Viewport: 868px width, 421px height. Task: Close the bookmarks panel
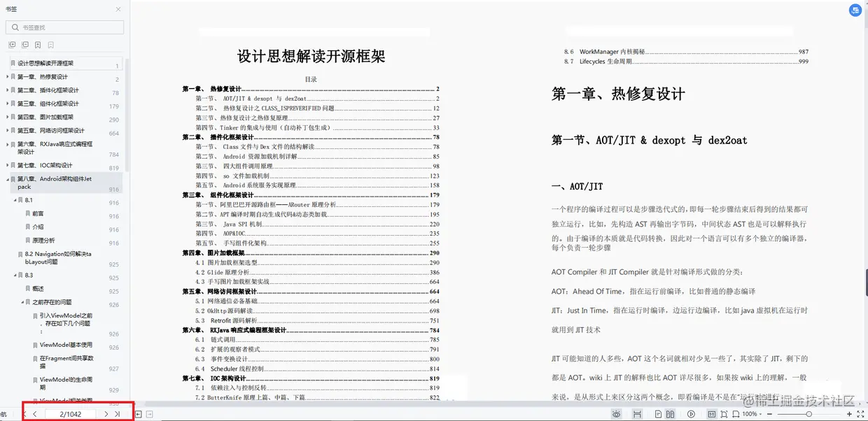pos(118,9)
